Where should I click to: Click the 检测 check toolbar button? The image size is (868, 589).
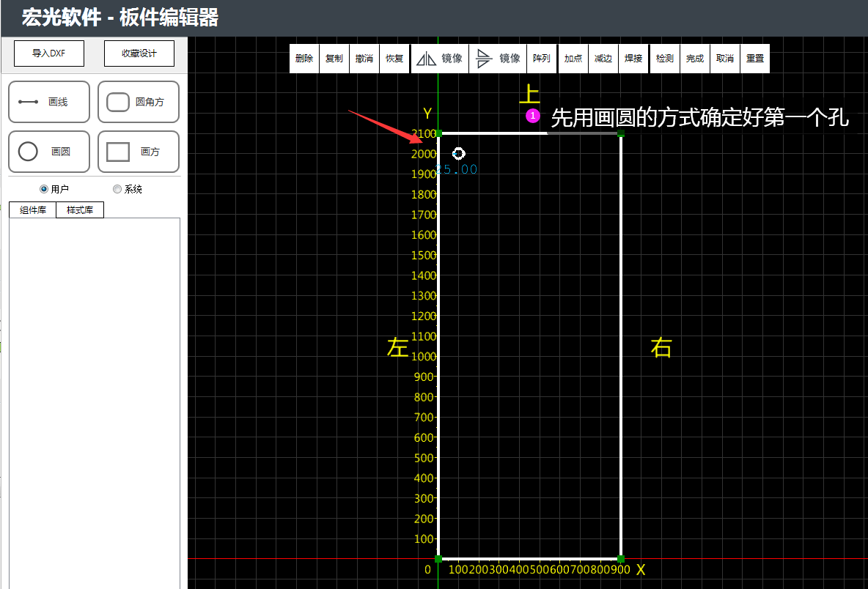pyautogui.click(x=664, y=58)
